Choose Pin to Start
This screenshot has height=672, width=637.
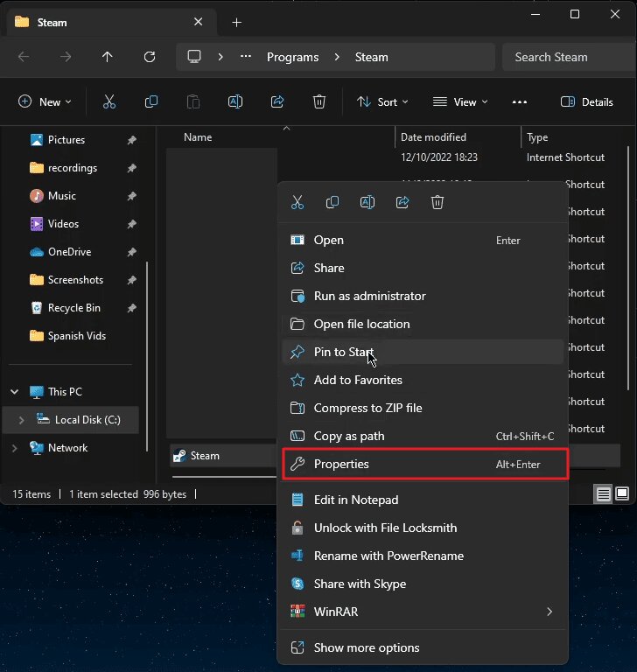(423, 352)
